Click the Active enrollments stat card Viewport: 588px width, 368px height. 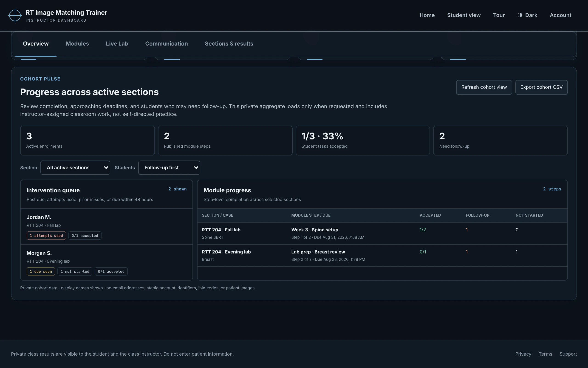(x=88, y=141)
